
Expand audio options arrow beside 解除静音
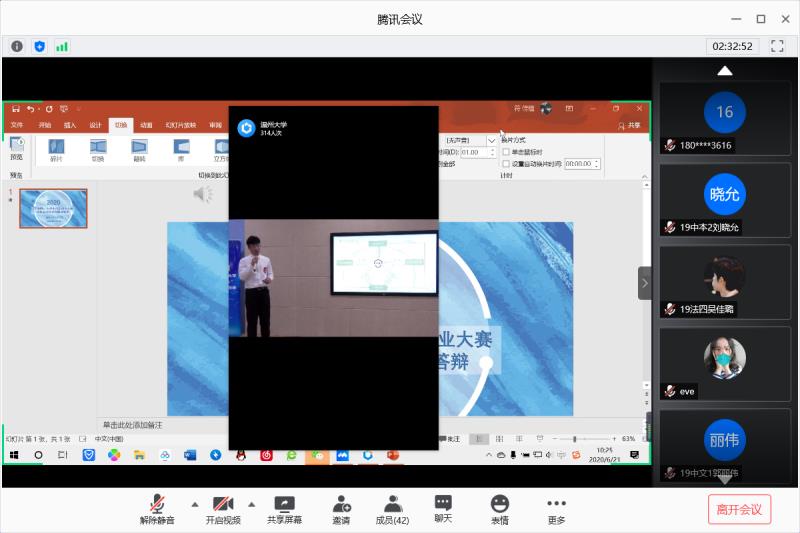point(194,503)
